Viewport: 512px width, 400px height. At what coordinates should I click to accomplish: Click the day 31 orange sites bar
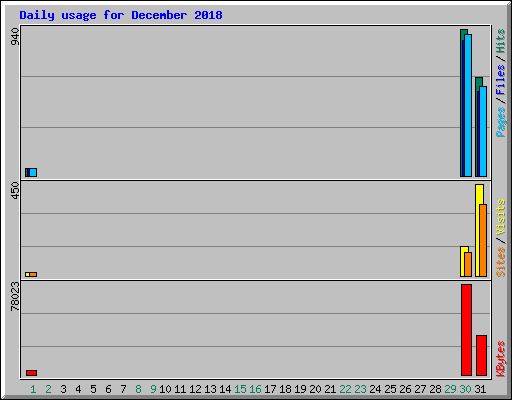click(483, 240)
